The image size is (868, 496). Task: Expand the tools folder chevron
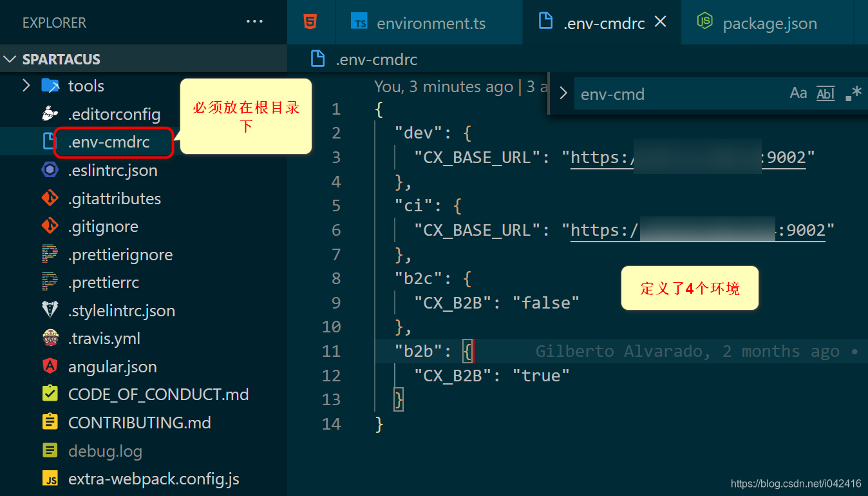(x=26, y=86)
